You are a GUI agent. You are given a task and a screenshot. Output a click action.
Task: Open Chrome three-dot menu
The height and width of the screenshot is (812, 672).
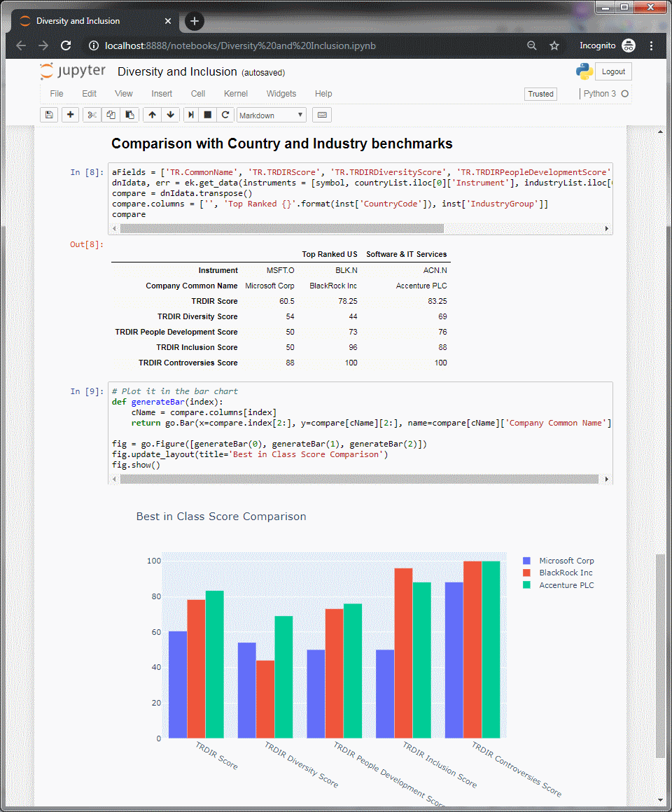(x=651, y=45)
